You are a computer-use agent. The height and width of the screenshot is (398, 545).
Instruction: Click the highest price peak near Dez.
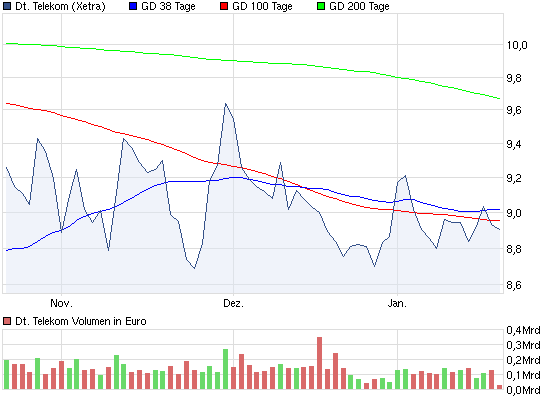coord(226,104)
